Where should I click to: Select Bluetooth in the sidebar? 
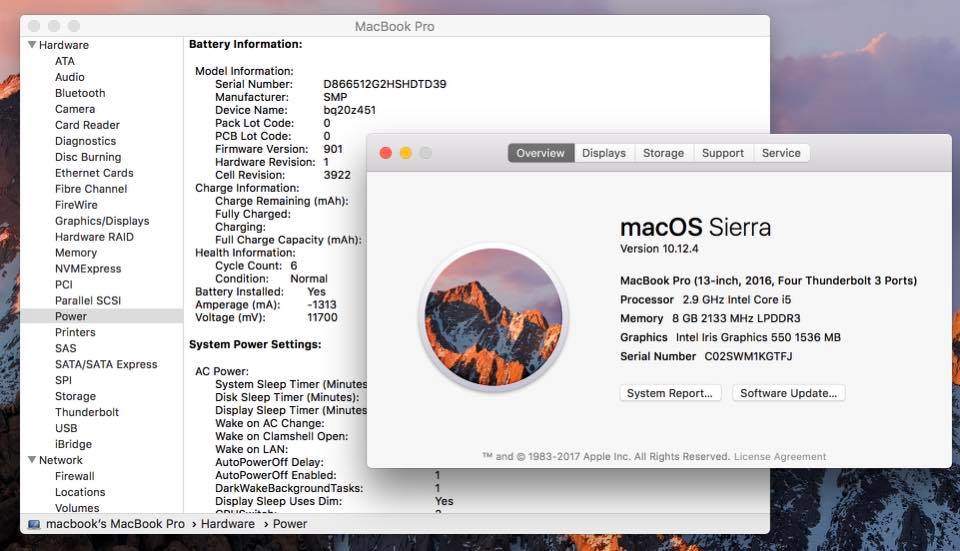click(80, 93)
